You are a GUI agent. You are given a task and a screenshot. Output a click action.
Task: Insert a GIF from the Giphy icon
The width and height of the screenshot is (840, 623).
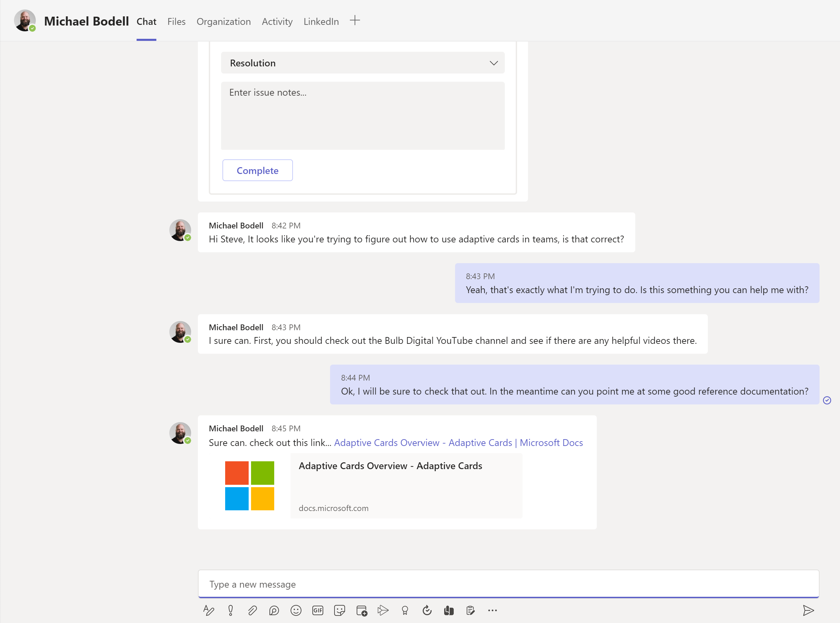coord(318,610)
